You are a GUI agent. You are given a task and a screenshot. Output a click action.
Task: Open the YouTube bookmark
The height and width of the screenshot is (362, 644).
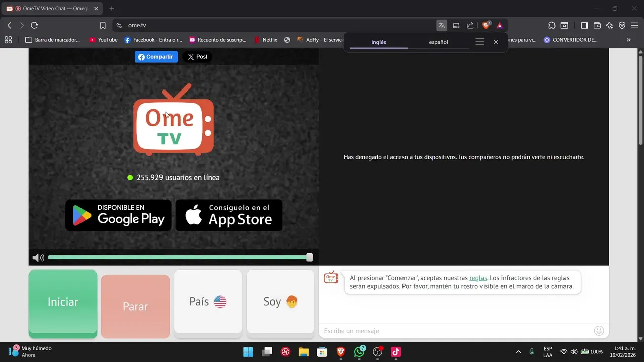coord(103,40)
